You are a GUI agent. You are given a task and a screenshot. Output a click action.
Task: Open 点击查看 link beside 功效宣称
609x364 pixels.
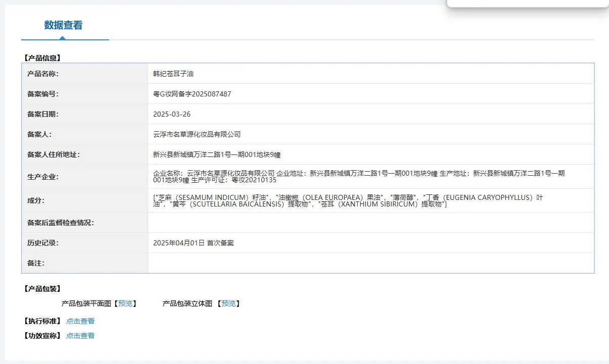pyautogui.click(x=80, y=336)
